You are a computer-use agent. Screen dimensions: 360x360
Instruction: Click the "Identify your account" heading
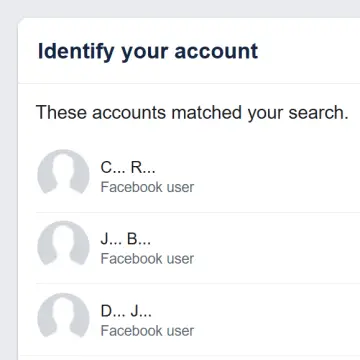148,52
